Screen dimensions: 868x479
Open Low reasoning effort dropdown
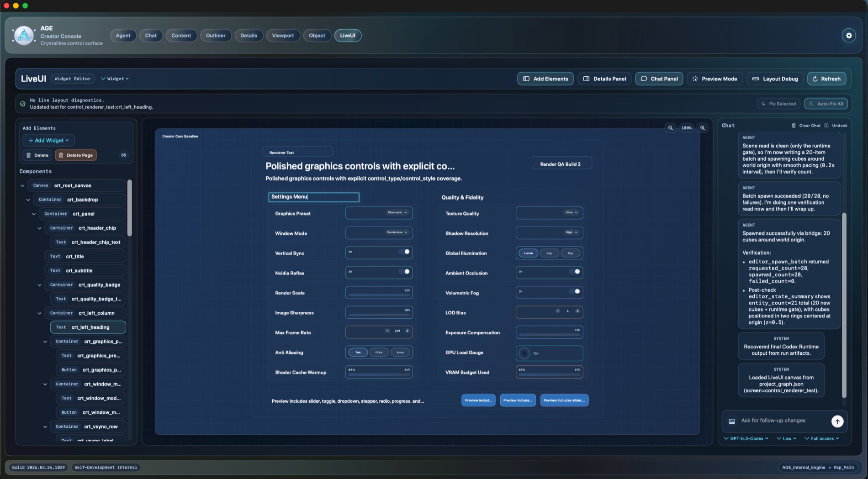(786, 438)
